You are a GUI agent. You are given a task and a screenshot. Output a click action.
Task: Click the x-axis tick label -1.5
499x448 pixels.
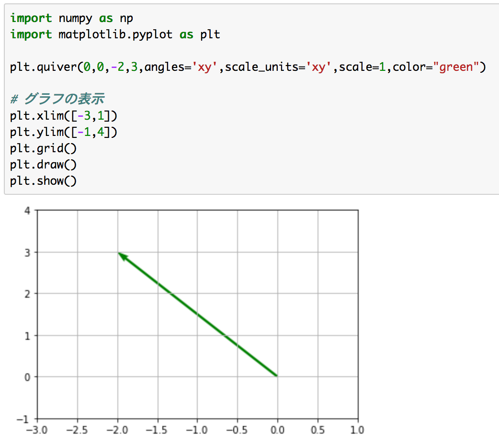157,430
